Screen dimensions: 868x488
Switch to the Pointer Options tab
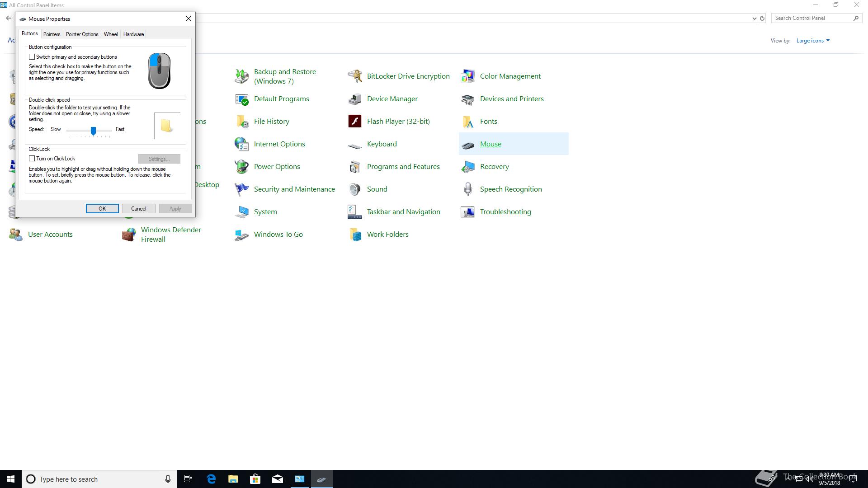pos(82,34)
